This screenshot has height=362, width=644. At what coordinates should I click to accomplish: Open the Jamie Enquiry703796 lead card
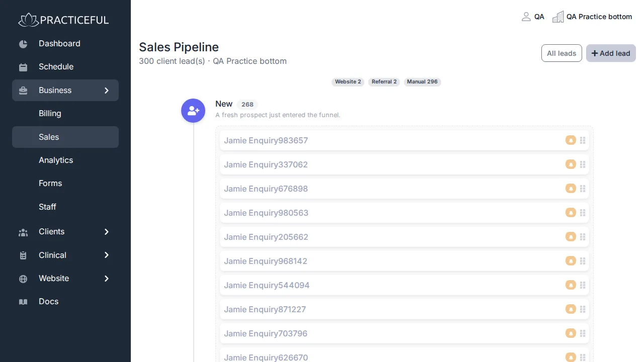click(405, 333)
